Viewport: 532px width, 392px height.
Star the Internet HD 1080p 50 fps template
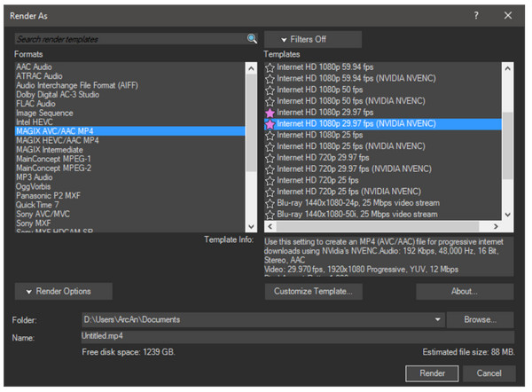coord(270,90)
